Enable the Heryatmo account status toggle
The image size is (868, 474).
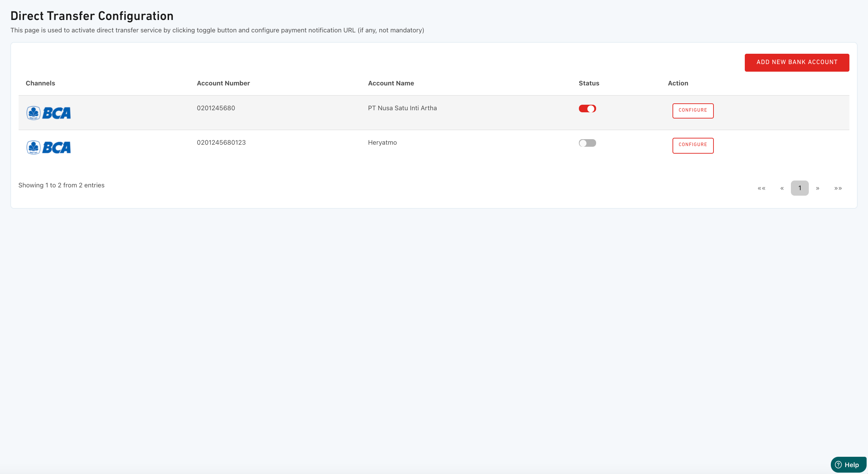pos(587,143)
